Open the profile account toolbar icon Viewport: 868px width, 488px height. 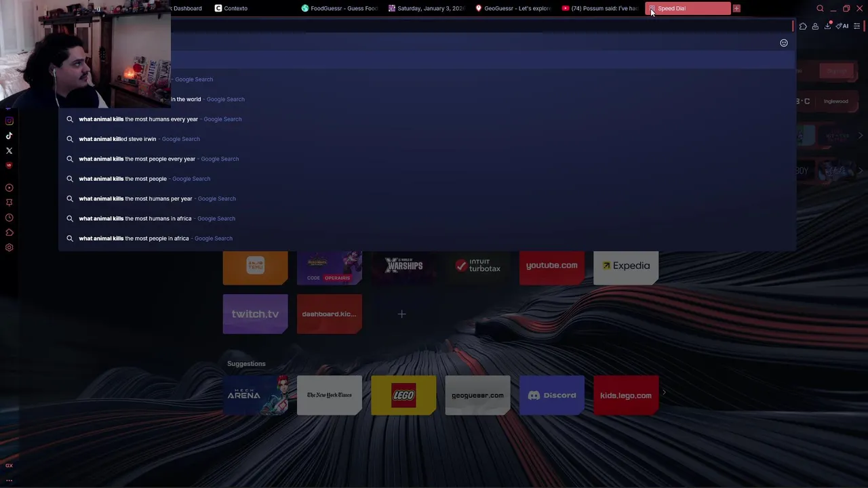pos(815,26)
